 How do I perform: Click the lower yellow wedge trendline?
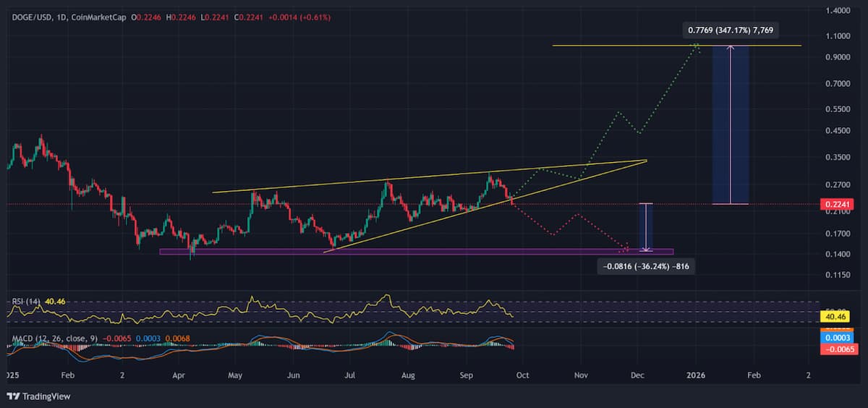tap(485, 206)
